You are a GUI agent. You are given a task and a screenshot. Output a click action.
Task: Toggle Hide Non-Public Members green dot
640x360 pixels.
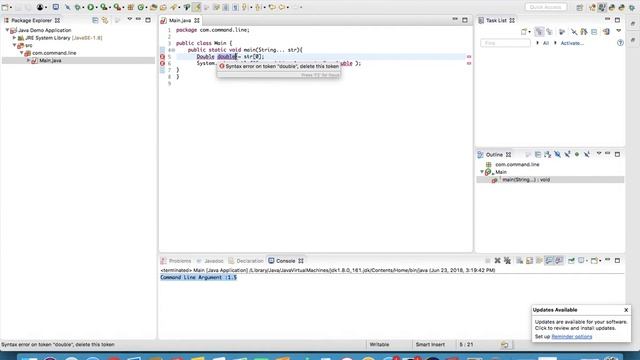[x=577, y=154]
